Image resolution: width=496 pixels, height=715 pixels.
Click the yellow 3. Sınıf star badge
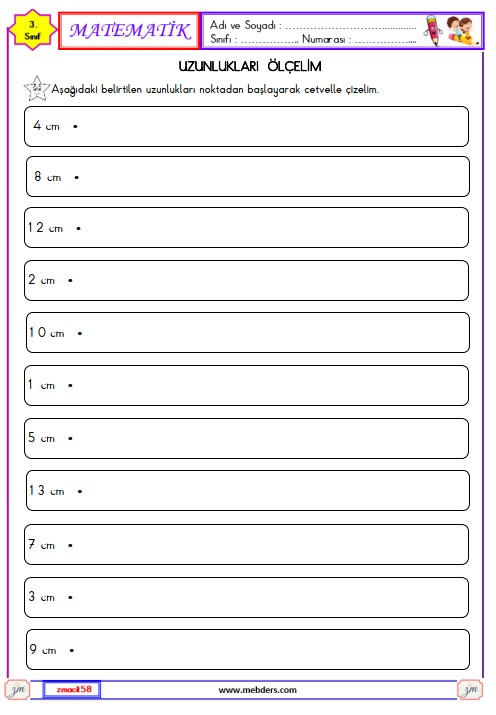pyautogui.click(x=33, y=30)
